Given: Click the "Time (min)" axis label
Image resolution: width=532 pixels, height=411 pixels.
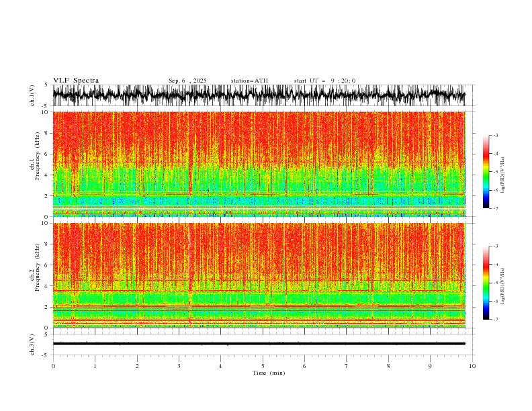Looking at the screenshot, I should coord(269,373).
